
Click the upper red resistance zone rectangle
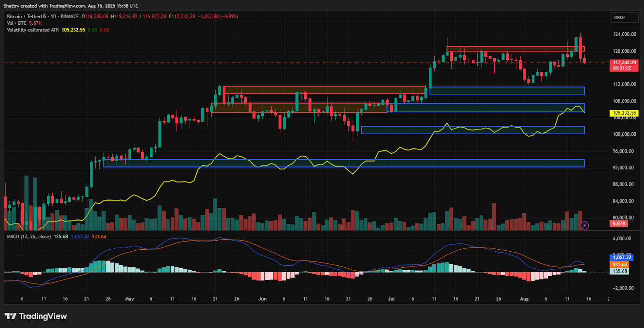pyautogui.click(x=515, y=49)
